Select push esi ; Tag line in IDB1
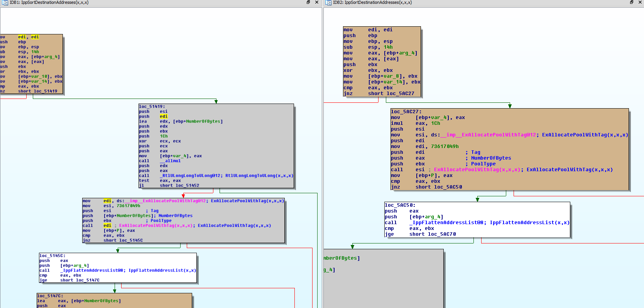This screenshot has height=308, width=644. coord(121,211)
